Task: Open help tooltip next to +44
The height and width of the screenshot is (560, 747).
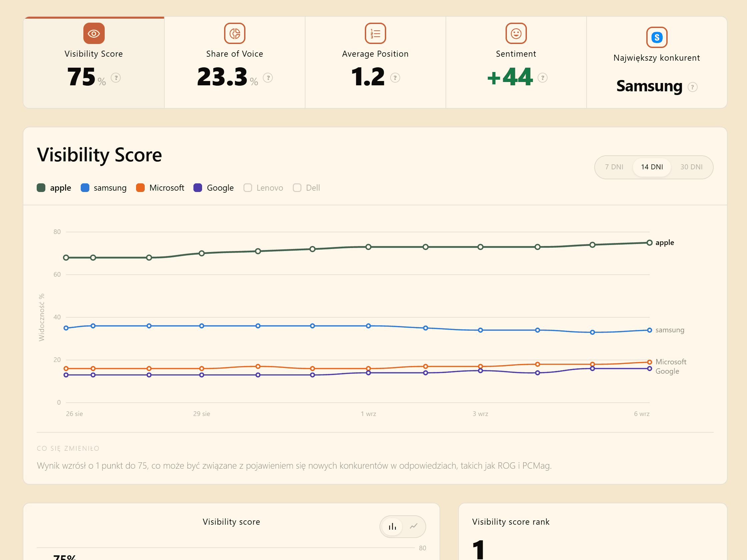Action: [x=543, y=78]
